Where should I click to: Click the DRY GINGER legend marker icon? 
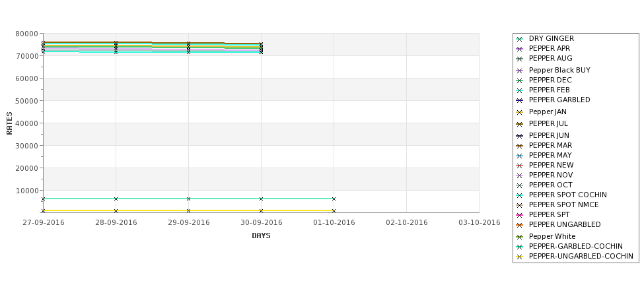(520, 40)
